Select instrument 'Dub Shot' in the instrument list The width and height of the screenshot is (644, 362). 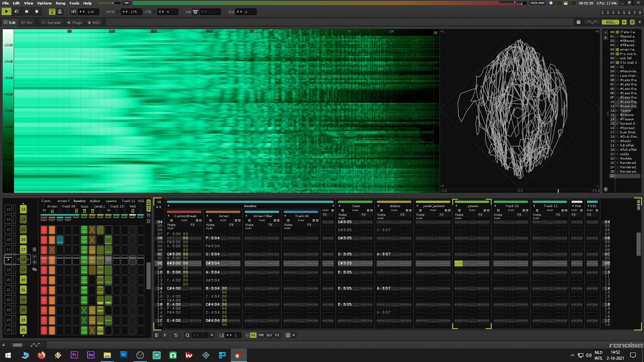tap(628, 132)
